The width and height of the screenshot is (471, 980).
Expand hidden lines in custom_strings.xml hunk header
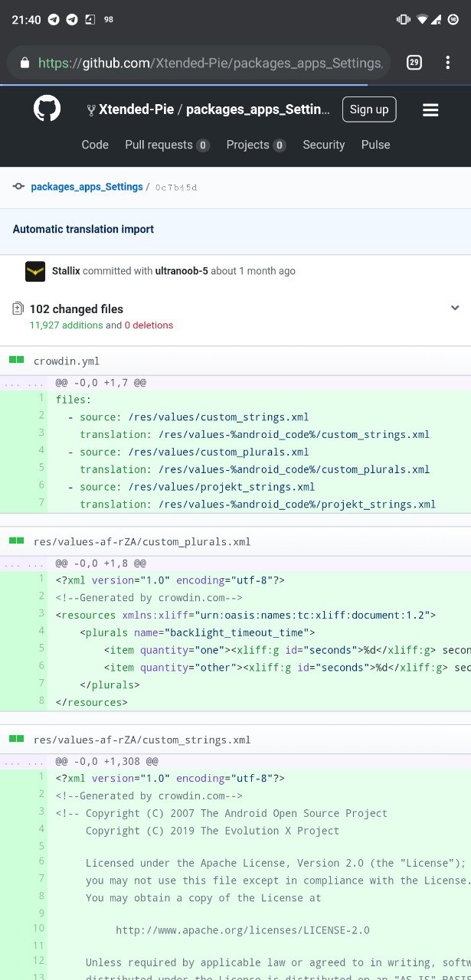pyautogui.click(x=23, y=761)
